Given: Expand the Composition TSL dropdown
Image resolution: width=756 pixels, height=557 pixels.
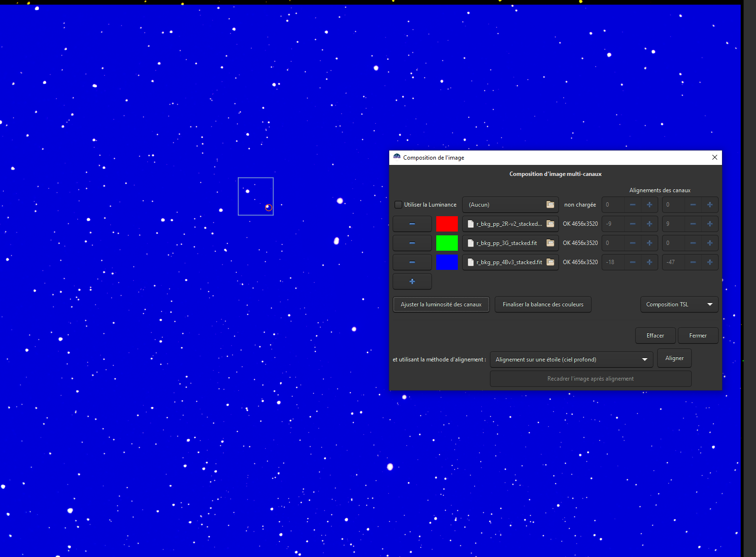Looking at the screenshot, I should (x=679, y=304).
